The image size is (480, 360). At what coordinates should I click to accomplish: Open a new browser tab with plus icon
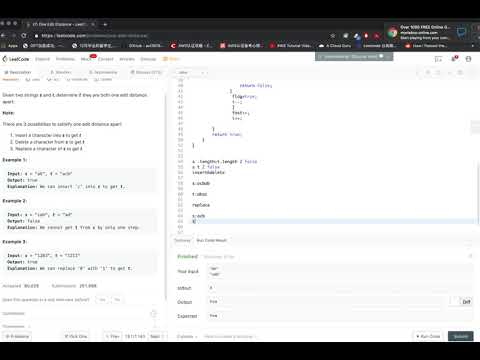(x=105, y=24)
